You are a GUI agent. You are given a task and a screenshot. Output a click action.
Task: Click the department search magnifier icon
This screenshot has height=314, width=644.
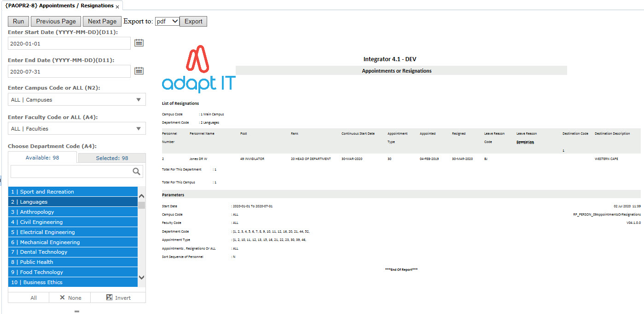(136, 171)
